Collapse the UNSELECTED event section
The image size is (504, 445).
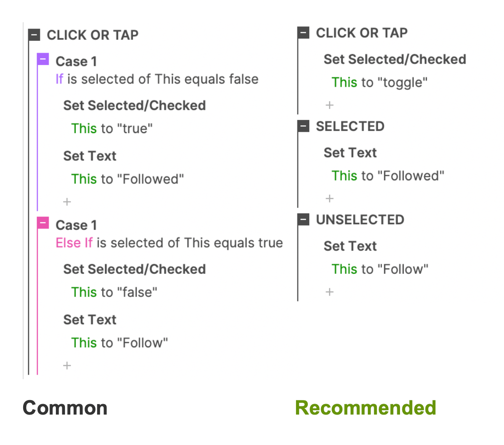[x=303, y=220]
